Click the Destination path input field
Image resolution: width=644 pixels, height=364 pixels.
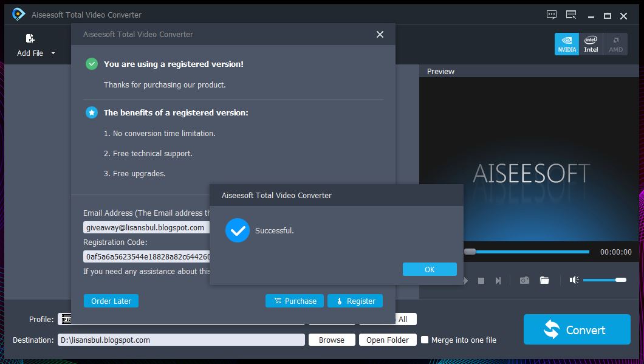point(182,340)
